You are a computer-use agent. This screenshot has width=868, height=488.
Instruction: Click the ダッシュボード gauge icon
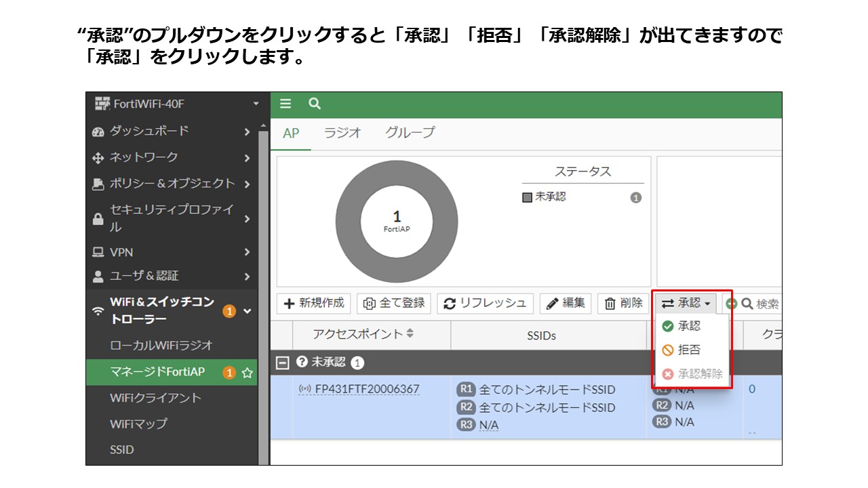coord(98,131)
